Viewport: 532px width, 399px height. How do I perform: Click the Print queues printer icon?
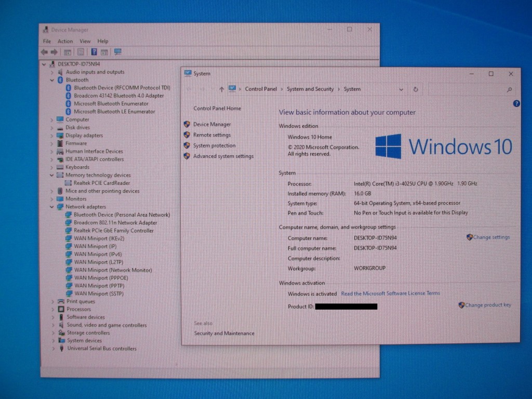coord(61,301)
